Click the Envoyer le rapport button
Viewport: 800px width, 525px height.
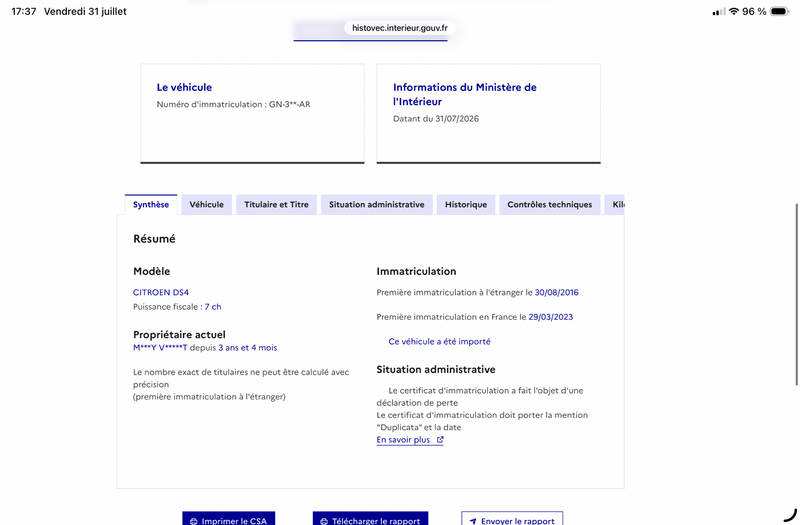pos(512,519)
